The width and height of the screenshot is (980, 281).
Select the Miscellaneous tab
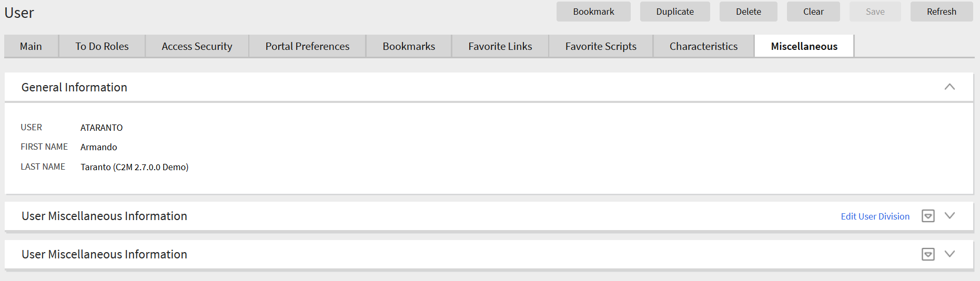tap(804, 46)
